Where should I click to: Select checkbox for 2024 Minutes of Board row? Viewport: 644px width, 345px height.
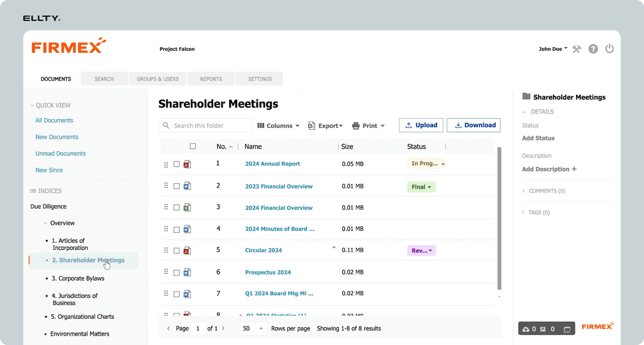pyautogui.click(x=177, y=230)
